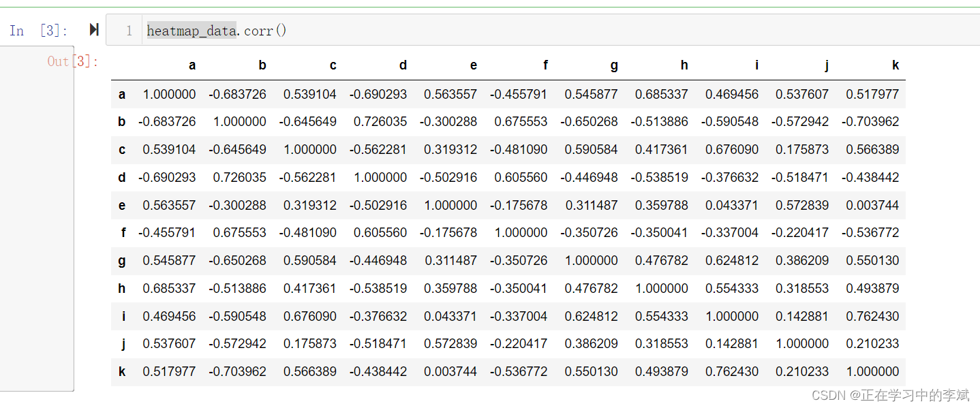The image size is (980, 408).
Task: Click cell value 0.493879 in row h
Action: pyautogui.click(x=873, y=288)
